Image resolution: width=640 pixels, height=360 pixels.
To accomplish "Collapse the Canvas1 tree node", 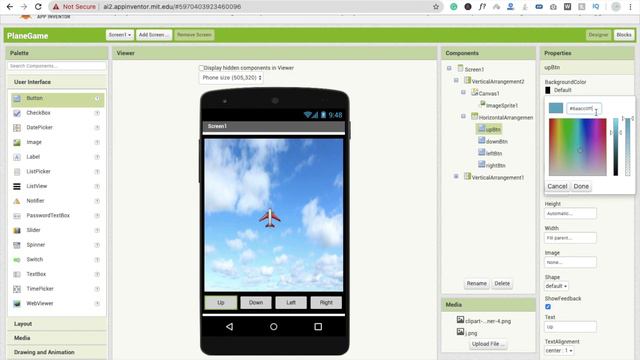I will tap(463, 92).
